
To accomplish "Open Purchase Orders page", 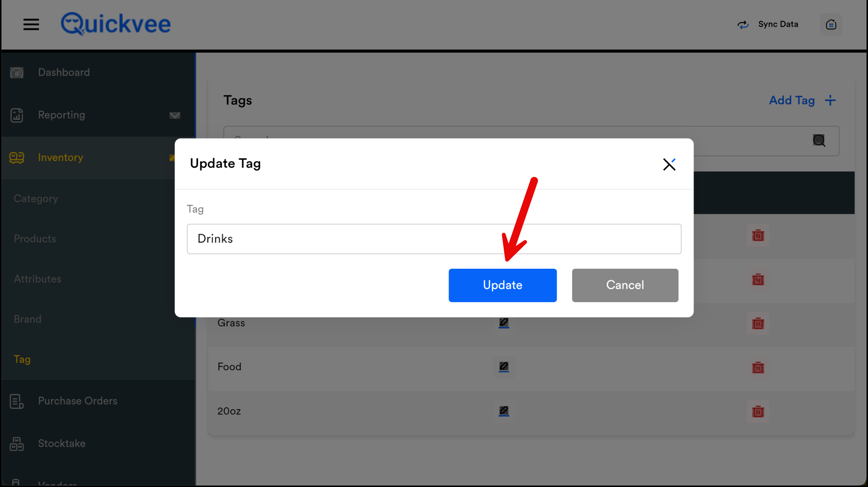I will pos(77,401).
